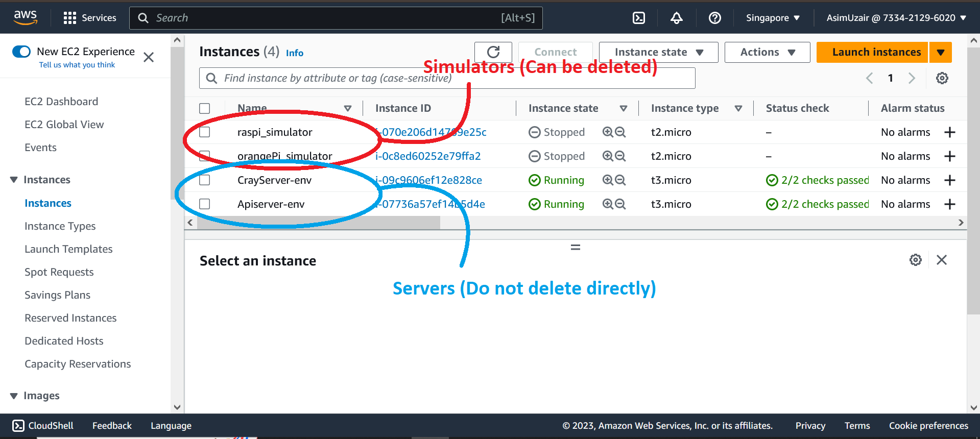This screenshot has height=439, width=980.
Task: Zoom out on CrayServer-env state
Action: click(x=620, y=180)
